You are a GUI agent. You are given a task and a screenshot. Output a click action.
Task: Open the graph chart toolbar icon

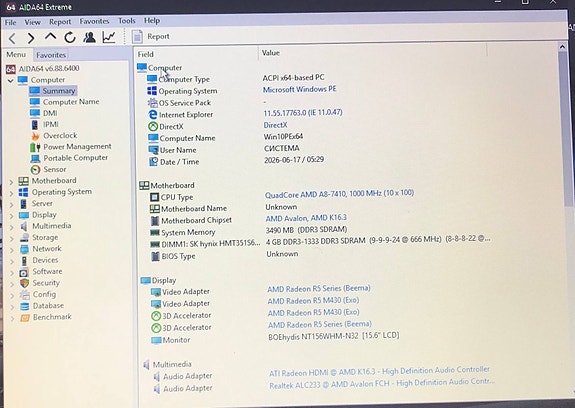coord(109,37)
